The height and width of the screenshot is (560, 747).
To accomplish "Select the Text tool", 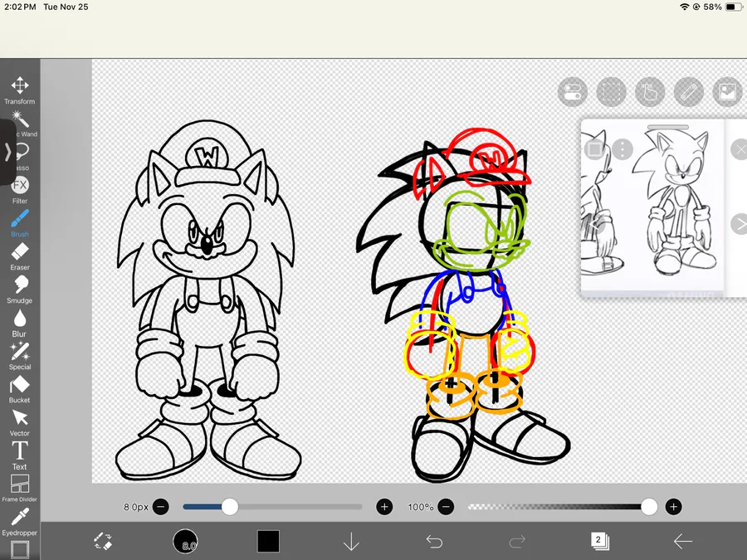I will 20,455.
